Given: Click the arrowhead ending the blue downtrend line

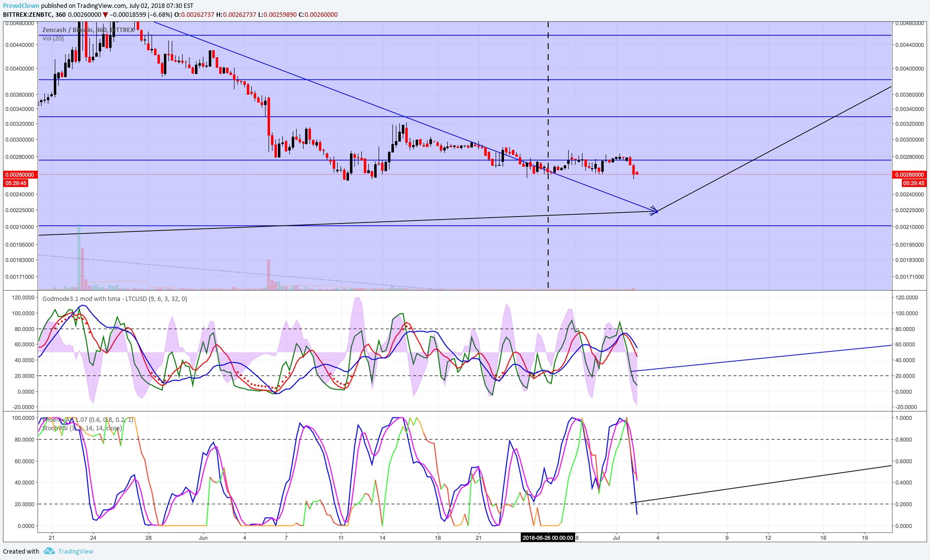Looking at the screenshot, I should [x=655, y=210].
